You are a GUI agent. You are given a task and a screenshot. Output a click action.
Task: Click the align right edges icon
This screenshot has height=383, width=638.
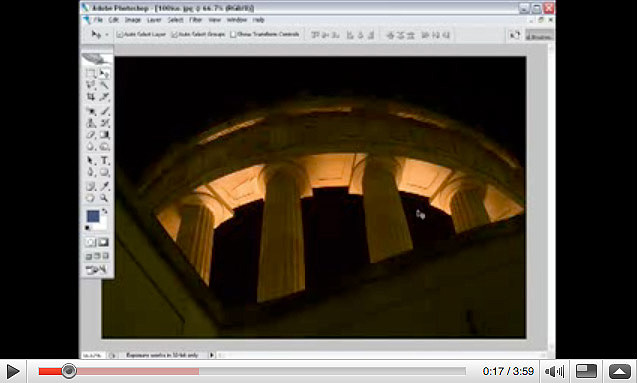click(x=371, y=35)
